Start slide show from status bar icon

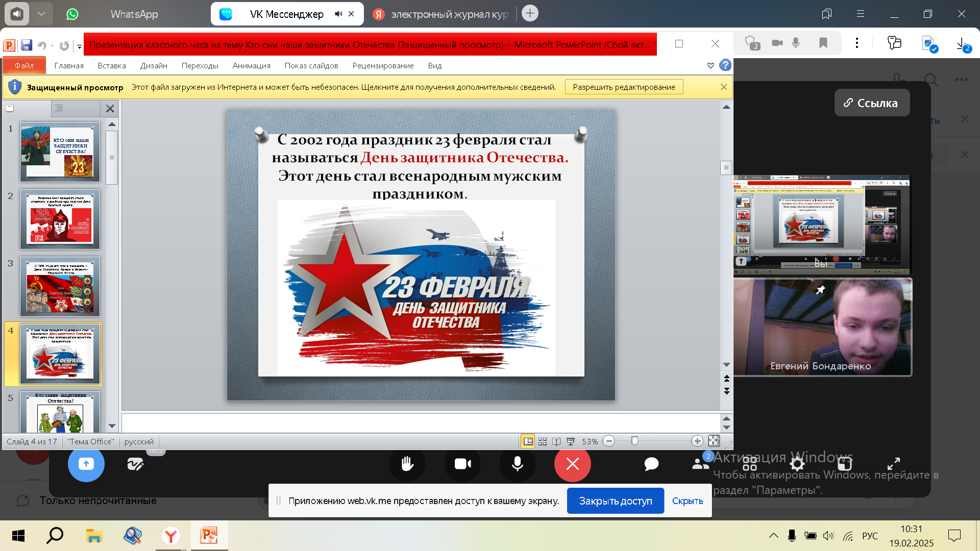(571, 441)
